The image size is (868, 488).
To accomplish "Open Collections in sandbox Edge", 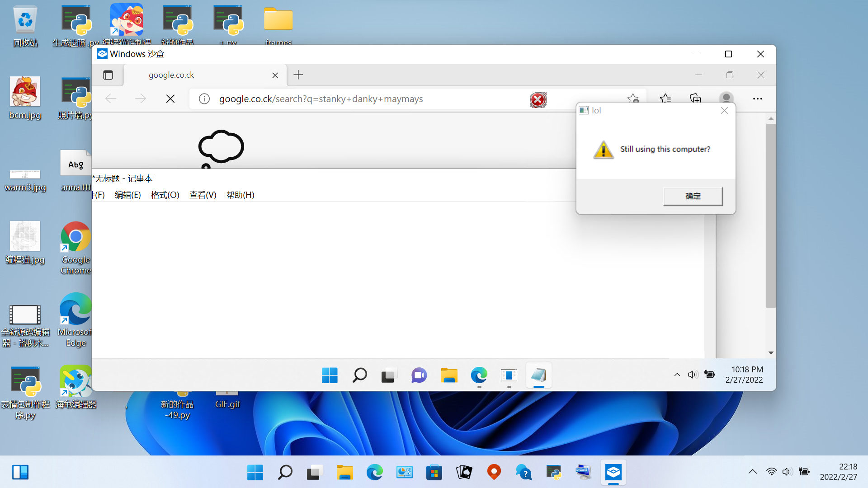I will [695, 99].
